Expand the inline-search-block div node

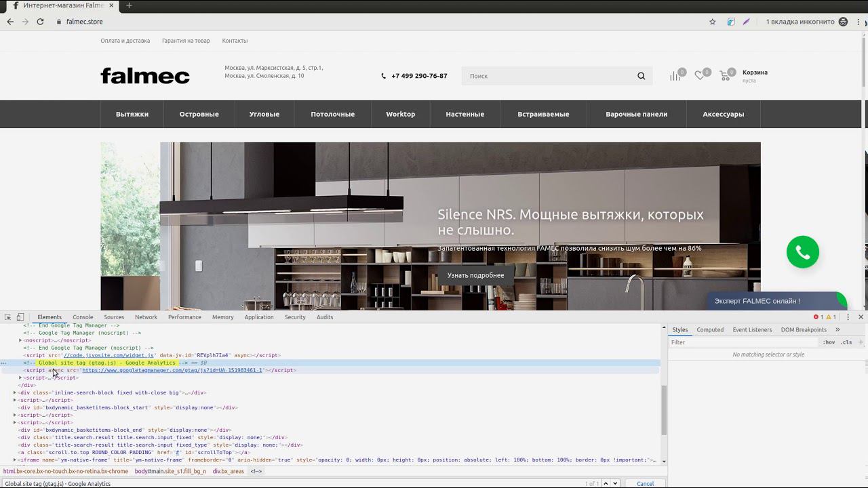pos(15,392)
